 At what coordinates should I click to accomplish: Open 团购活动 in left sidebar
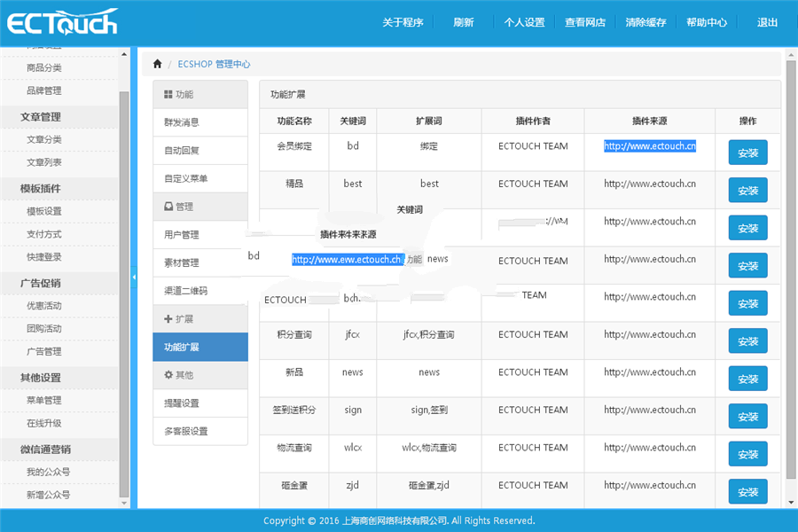(44, 328)
